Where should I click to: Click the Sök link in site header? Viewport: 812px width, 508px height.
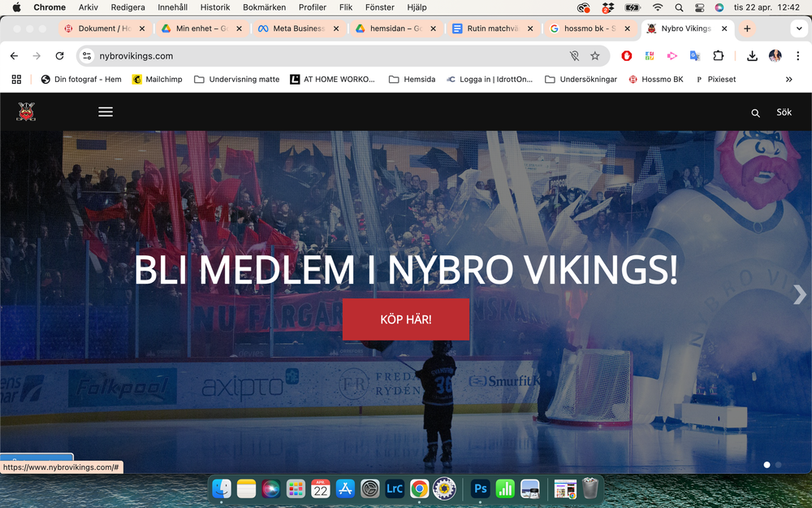tap(784, 112)
